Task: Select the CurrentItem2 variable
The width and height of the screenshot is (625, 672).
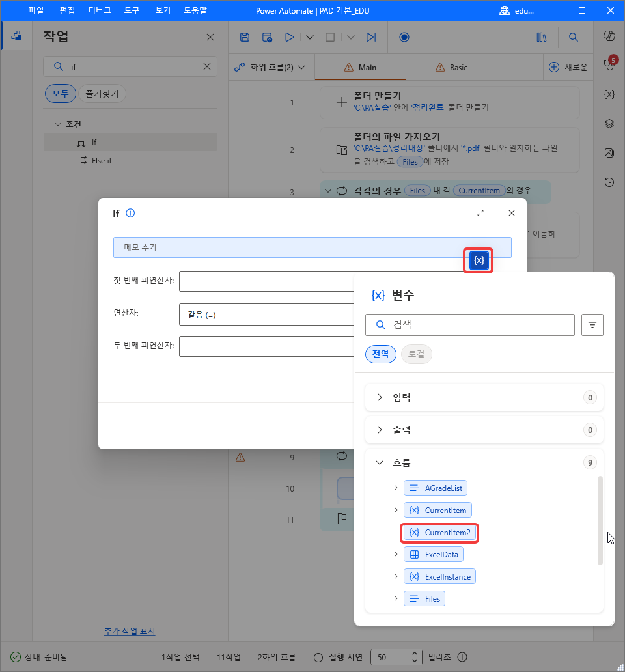Action: tap(439, 533)
